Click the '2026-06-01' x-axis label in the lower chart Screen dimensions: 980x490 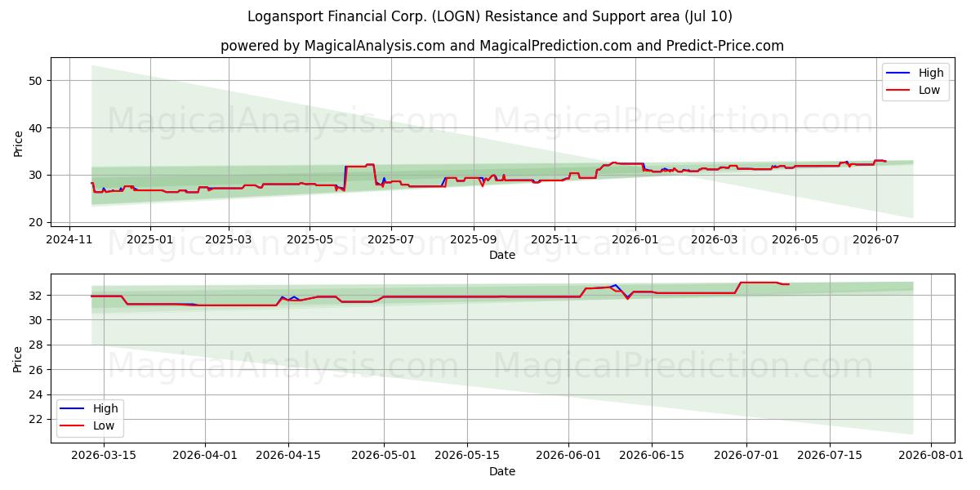(568, 457)
